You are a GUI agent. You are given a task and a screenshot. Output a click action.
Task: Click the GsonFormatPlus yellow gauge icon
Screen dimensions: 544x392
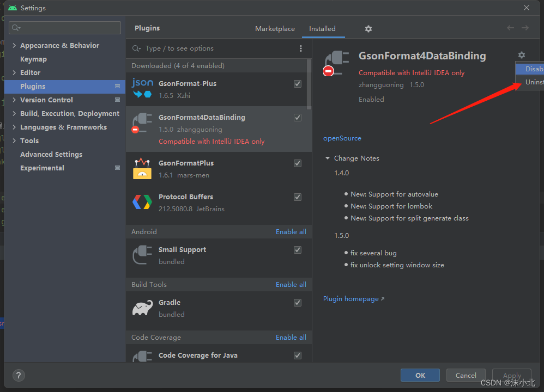point(142,168)
